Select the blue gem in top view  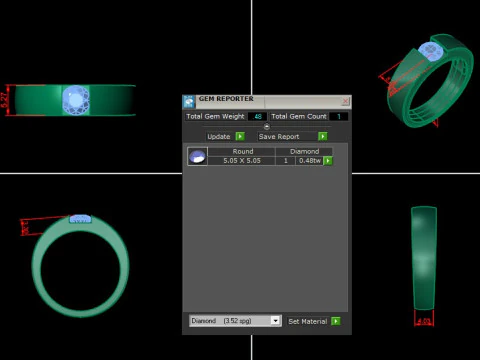(x=76, y=100)
